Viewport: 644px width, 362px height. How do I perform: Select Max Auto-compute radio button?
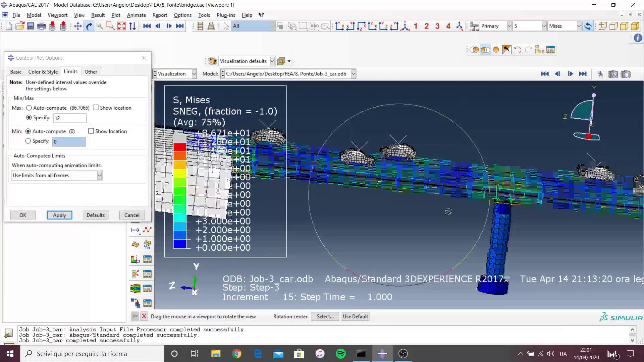[29, 108]
